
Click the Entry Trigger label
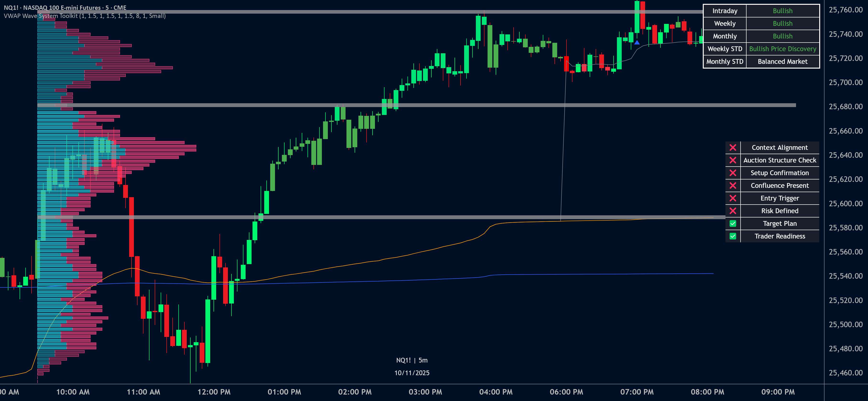pos(779,198)
